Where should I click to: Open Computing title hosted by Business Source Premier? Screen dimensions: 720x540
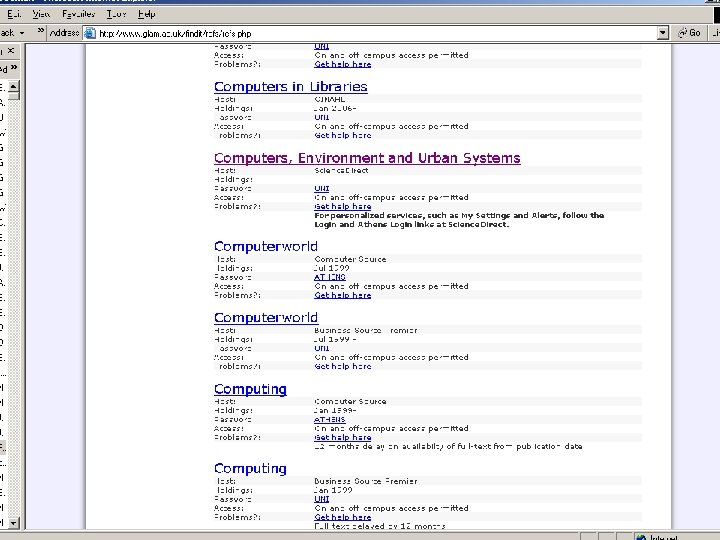[x=250, y=468]
